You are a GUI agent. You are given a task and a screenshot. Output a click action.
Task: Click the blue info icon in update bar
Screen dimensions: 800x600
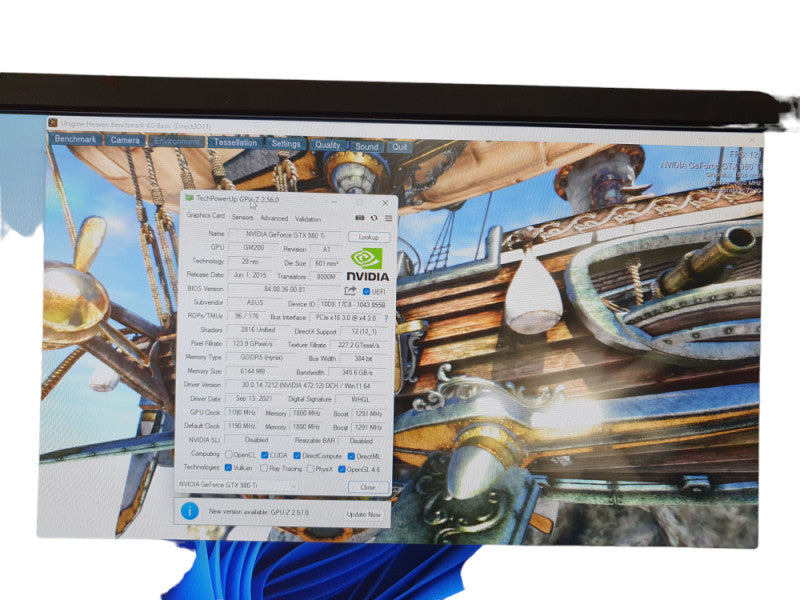(190, 510)
